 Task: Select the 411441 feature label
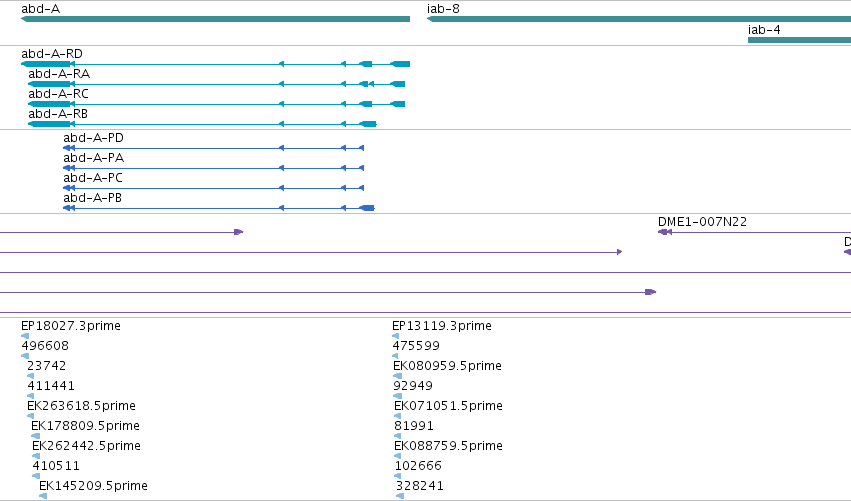coord(51,386)
